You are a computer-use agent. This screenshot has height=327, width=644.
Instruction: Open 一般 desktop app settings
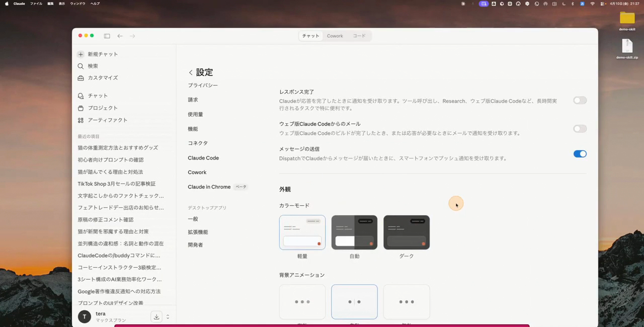pyautogui.click(x=193, y=219)
